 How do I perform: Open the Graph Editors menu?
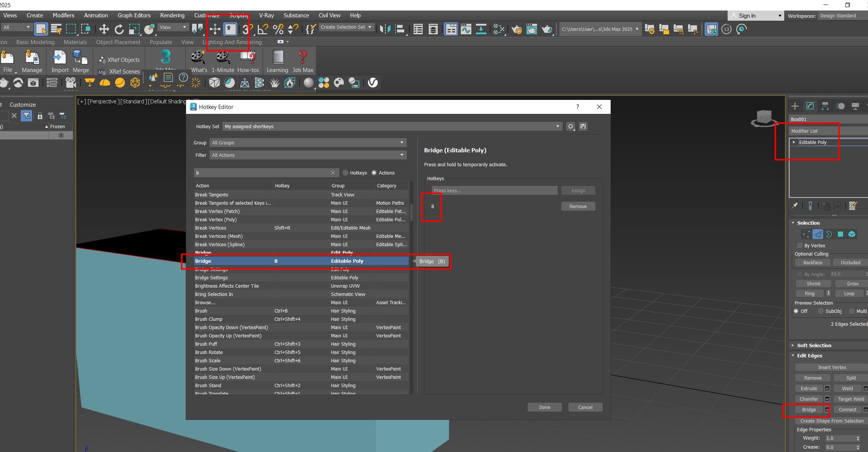click(x=134, y=15)
